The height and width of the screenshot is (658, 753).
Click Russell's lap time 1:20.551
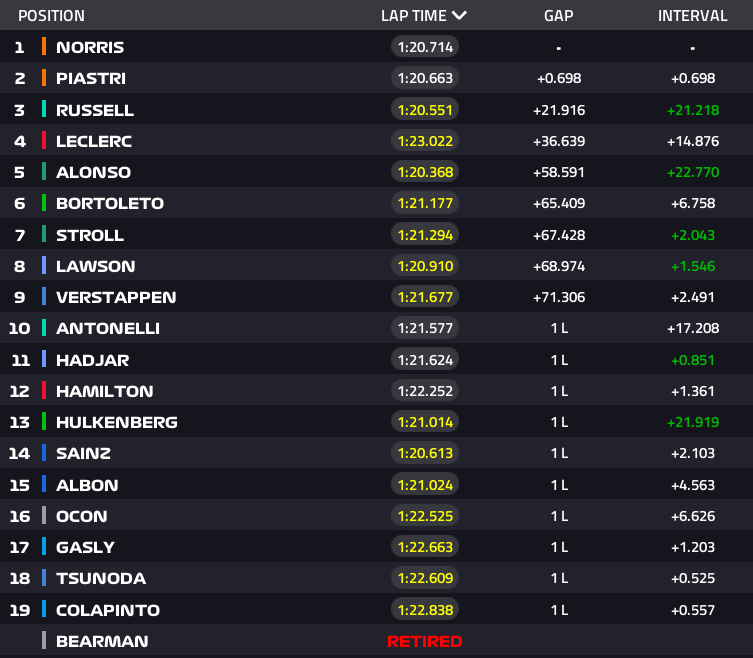pyautogui.click(x=425, y=110)
